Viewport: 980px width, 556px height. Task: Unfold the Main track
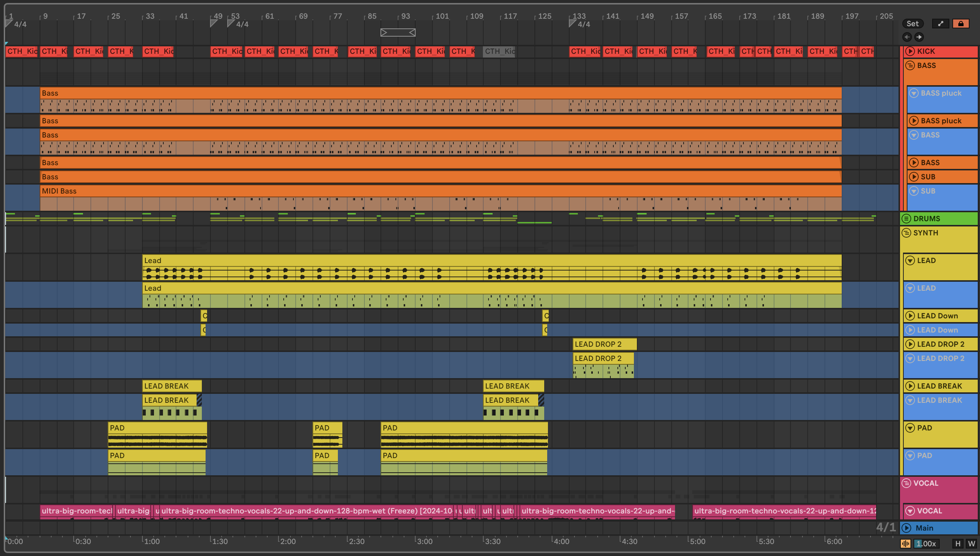[x=906, y=528]
